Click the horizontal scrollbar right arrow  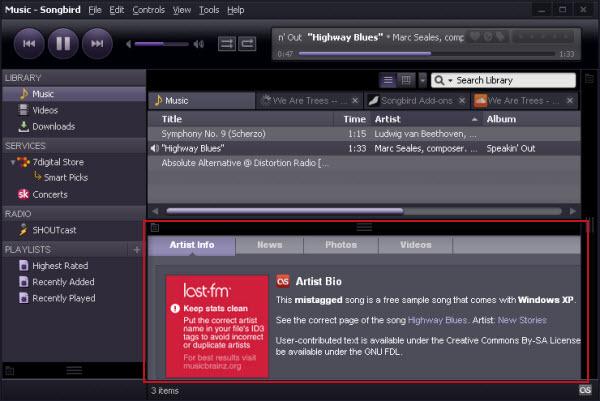(572, 211)
